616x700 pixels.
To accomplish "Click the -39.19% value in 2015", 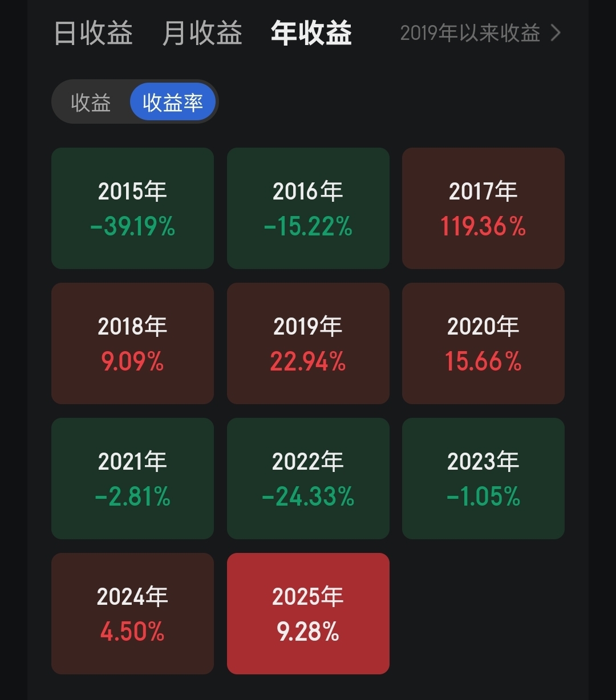I will coord(132,227).
